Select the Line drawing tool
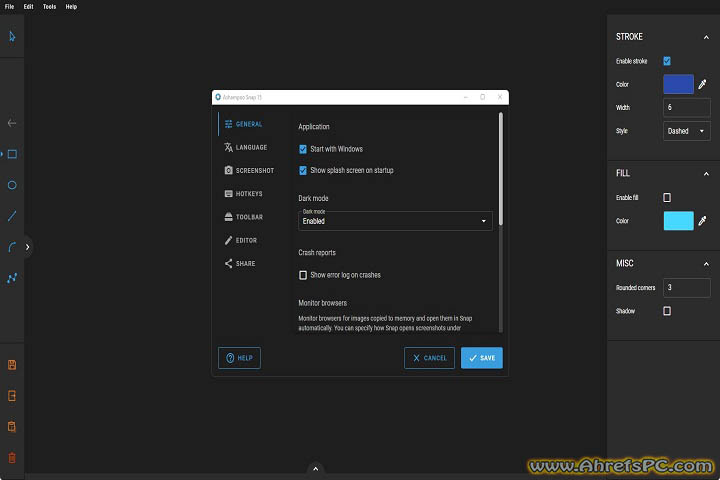Viewport: 720px width, 480px height. tap(12, 216)
